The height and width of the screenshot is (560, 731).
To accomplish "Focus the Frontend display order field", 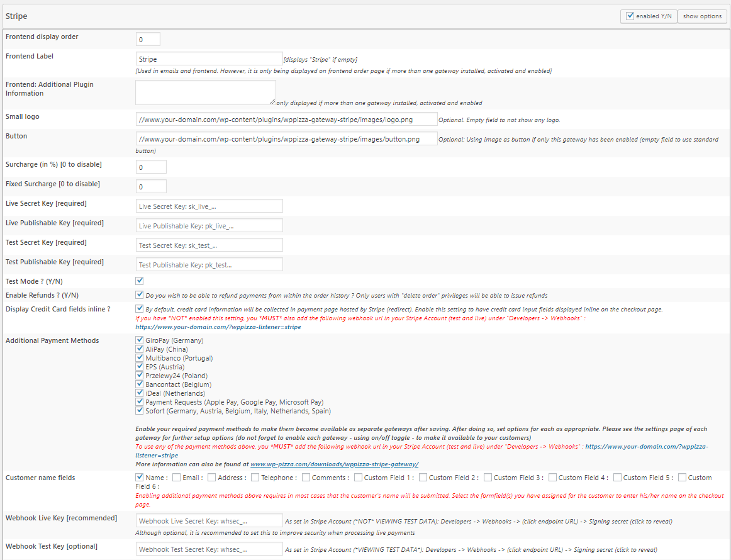I will pyautogui.click(x=148, y=39).
